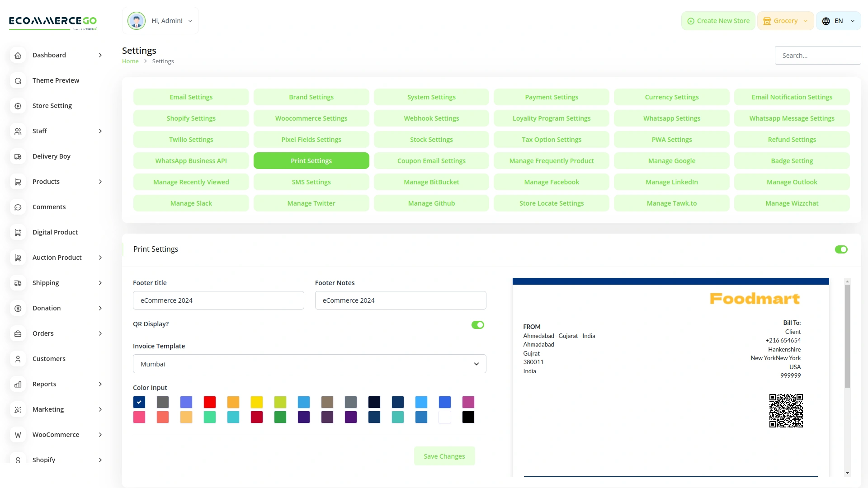Turn off the Print Settings toggle
Screen dimensions: 868x488
[841, 249]
